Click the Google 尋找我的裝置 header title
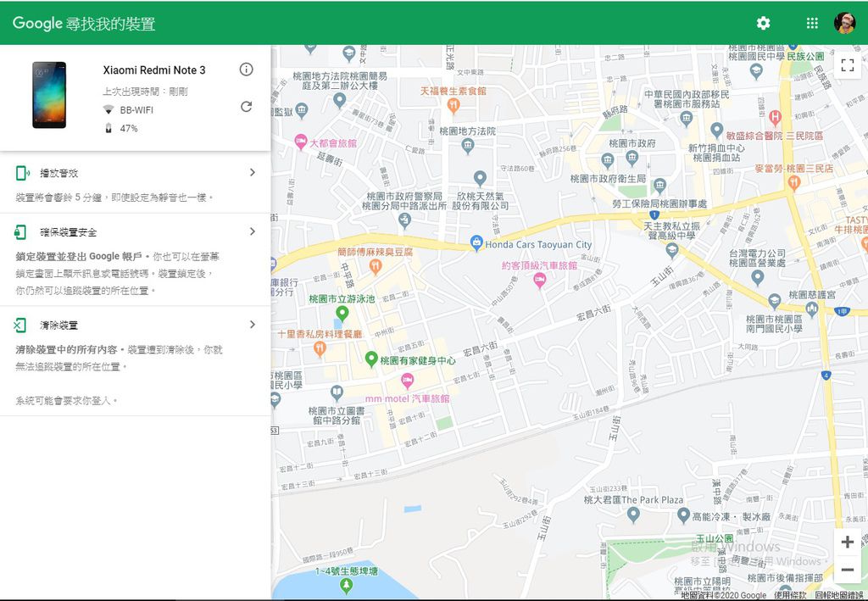The height and width of the screenshot is (601, 868). (x=84, y=23)
